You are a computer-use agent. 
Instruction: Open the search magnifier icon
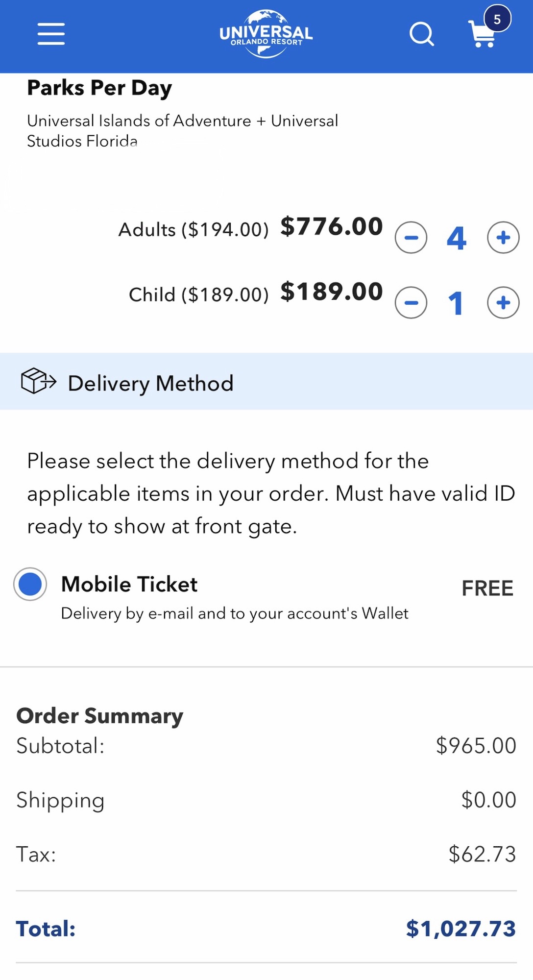(x=421, y=34)
